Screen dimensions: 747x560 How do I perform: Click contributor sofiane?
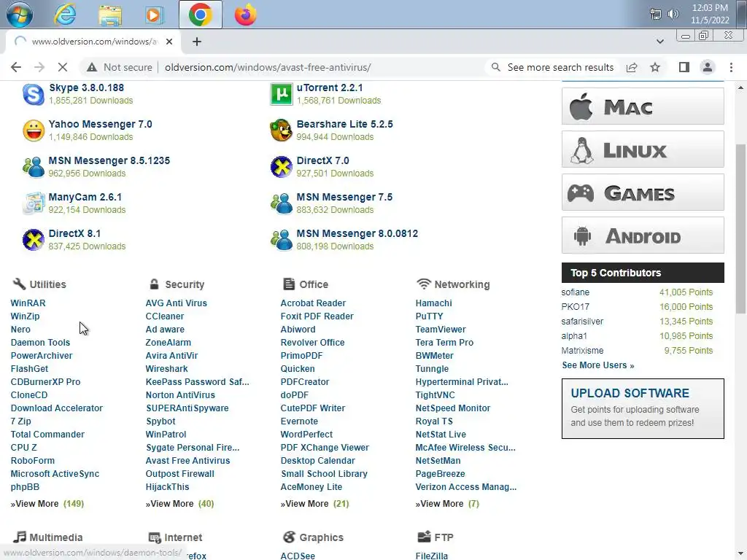point(575,292)
